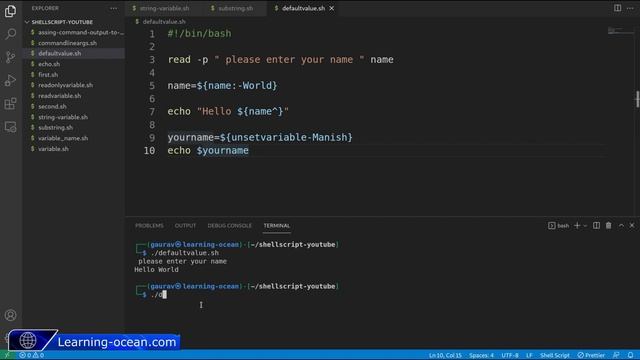
Task: Click the feedback icon in status bar
Action: (616, 355)
